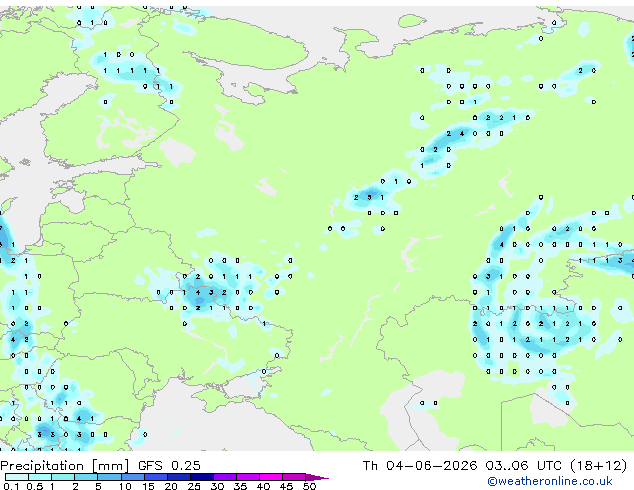Screen dimensions: 634x490
Task: Pick the 10–15 mm legend swatch
Action: [x=132, y=477]
